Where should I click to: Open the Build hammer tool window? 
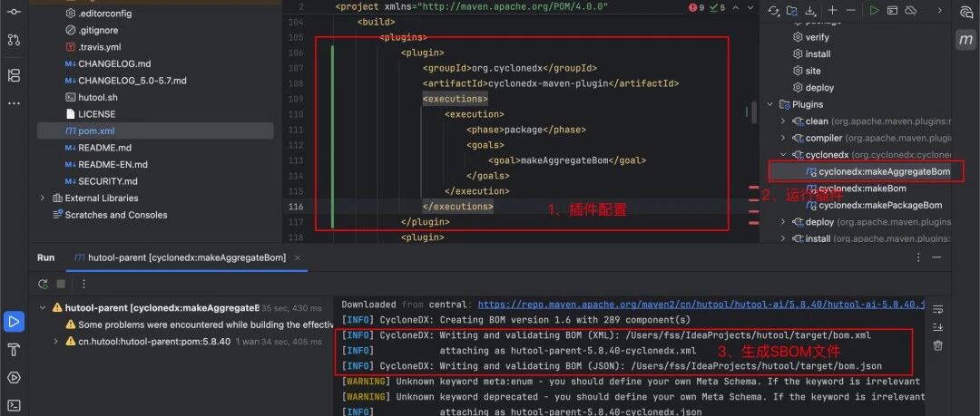[x=13, y=350]
